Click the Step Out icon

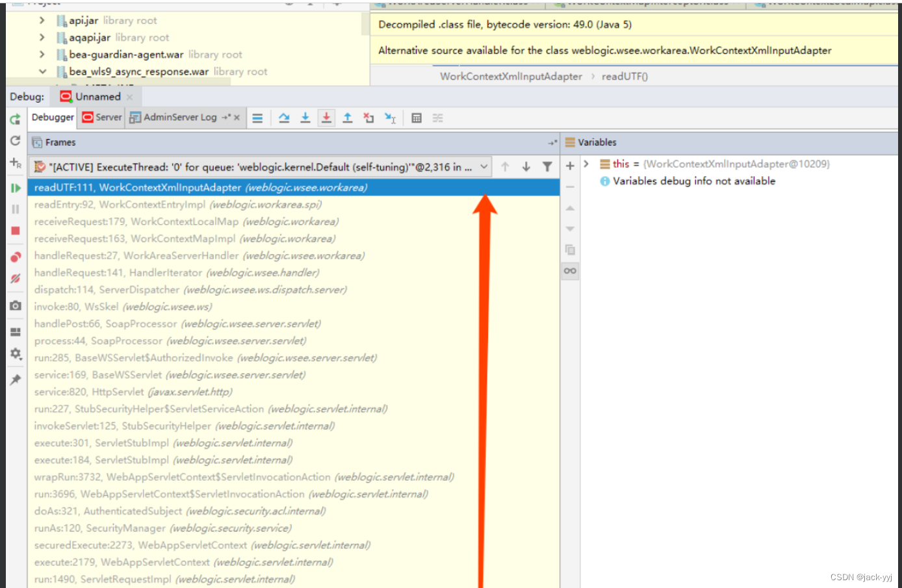point(348,118)
